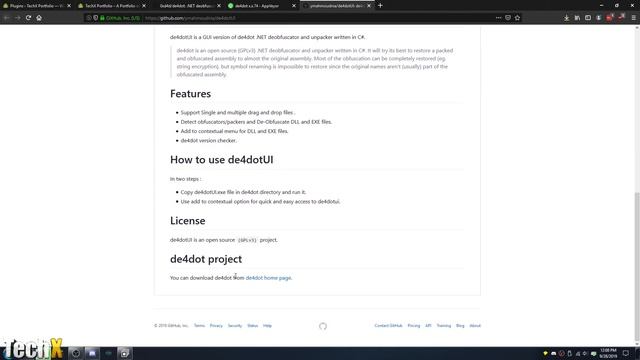
Task: Click the How to use de4dotUI heading
Action: tap(222, 160)
